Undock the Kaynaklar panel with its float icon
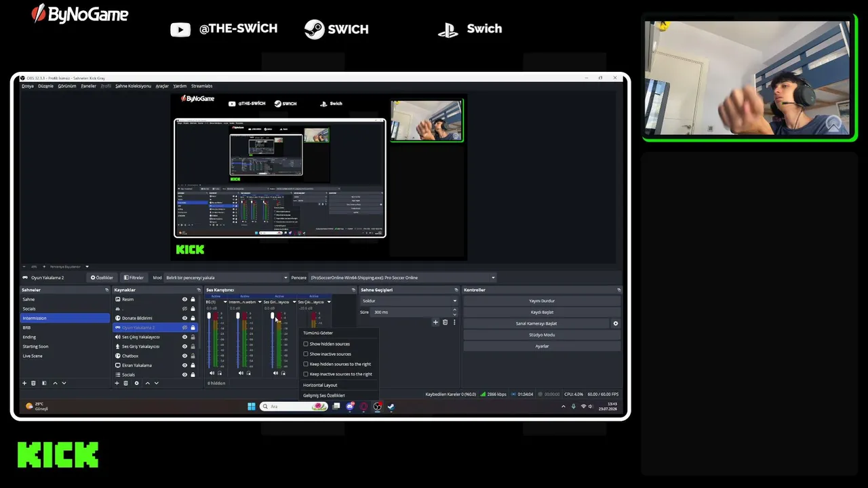 (x=199, y=290)
